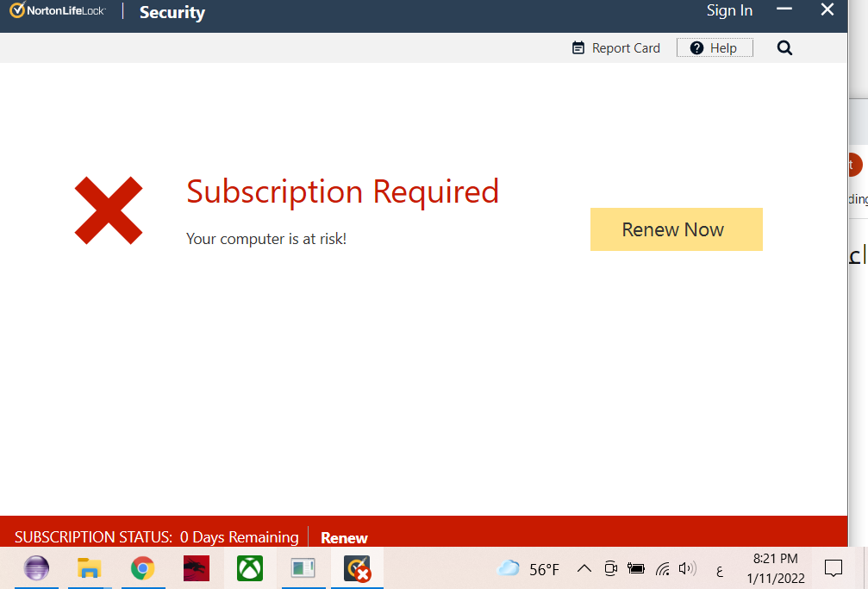Open the news window taskbar icon
This screenshot has height=589, width=868.
(303, 568)
